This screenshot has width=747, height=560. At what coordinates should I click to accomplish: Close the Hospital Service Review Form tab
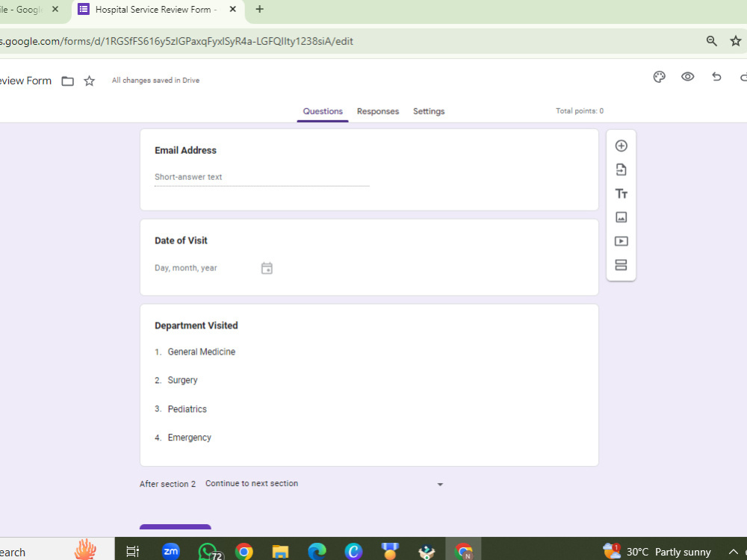232,9
